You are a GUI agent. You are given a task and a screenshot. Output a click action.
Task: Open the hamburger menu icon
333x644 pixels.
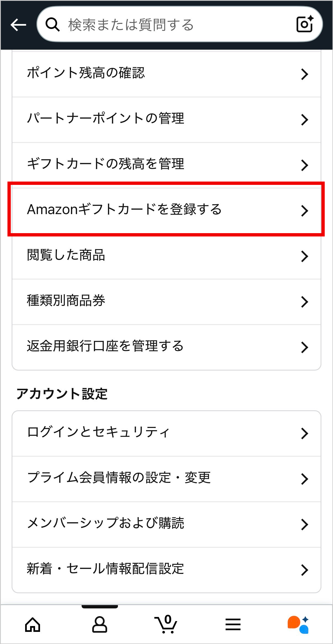pyautogui.click(x=233, y=625)
